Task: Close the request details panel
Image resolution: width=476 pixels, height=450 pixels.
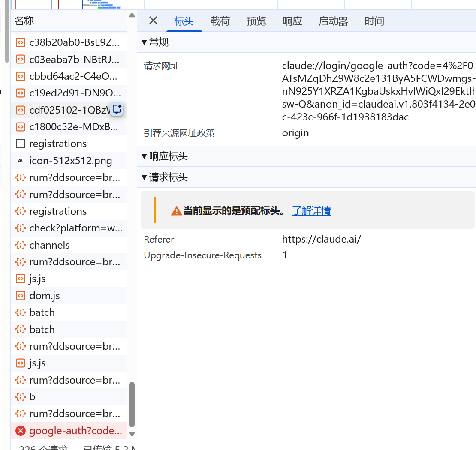Action: [x=153, y=21]
